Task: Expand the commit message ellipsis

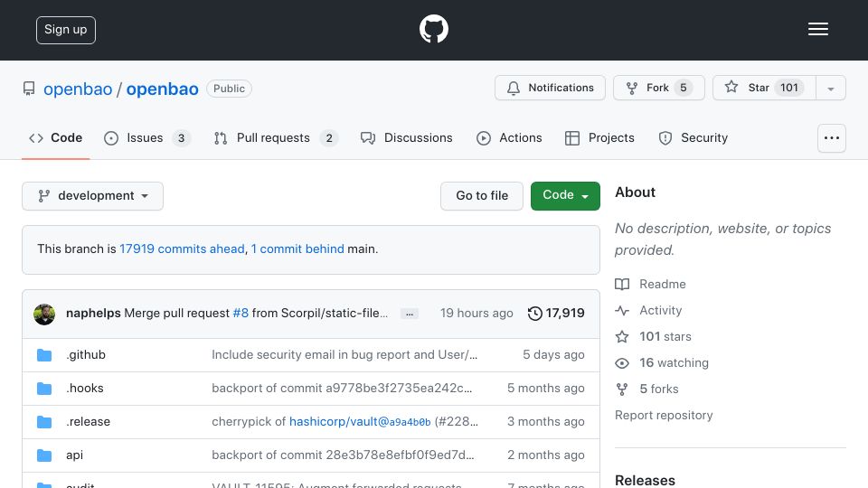Action: pos(409,314)
